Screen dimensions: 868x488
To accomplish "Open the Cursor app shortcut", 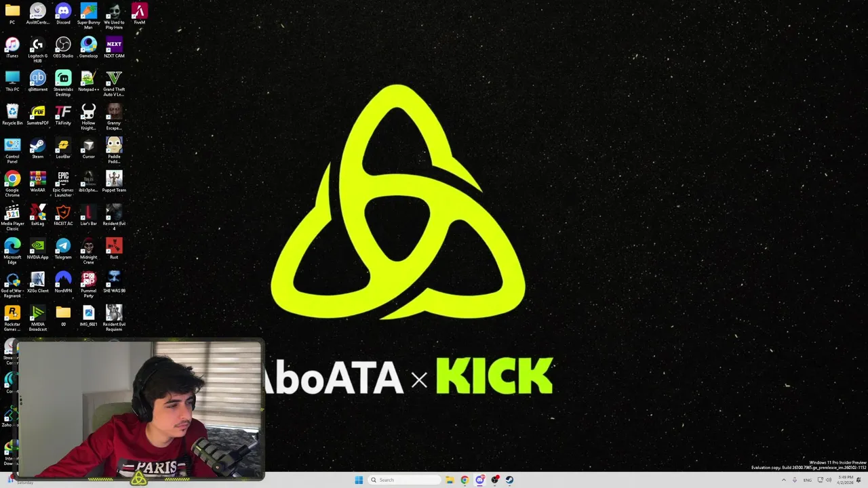I will (x=88, y=148).
